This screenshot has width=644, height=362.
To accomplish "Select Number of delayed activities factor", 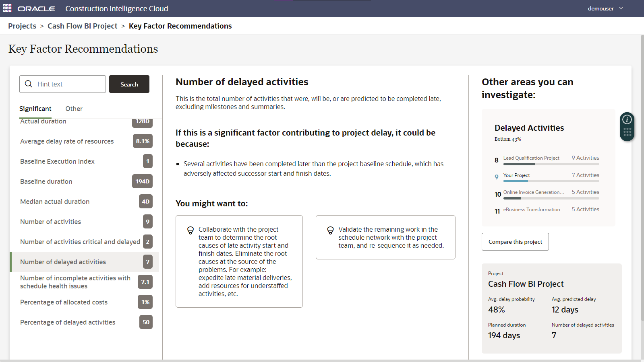I will 85,262.
